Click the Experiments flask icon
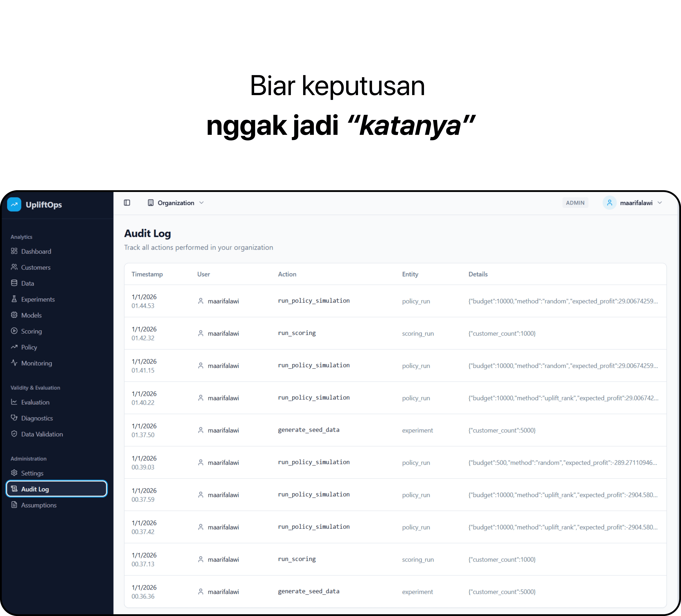Screen dimensions: 681x616 14,299
